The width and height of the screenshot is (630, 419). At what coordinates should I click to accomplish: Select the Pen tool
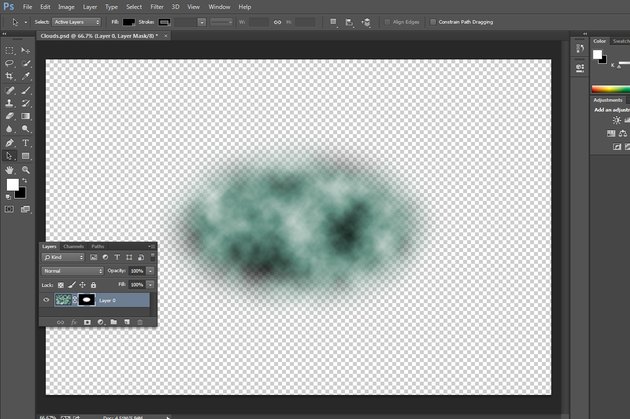tap(9, 143)
